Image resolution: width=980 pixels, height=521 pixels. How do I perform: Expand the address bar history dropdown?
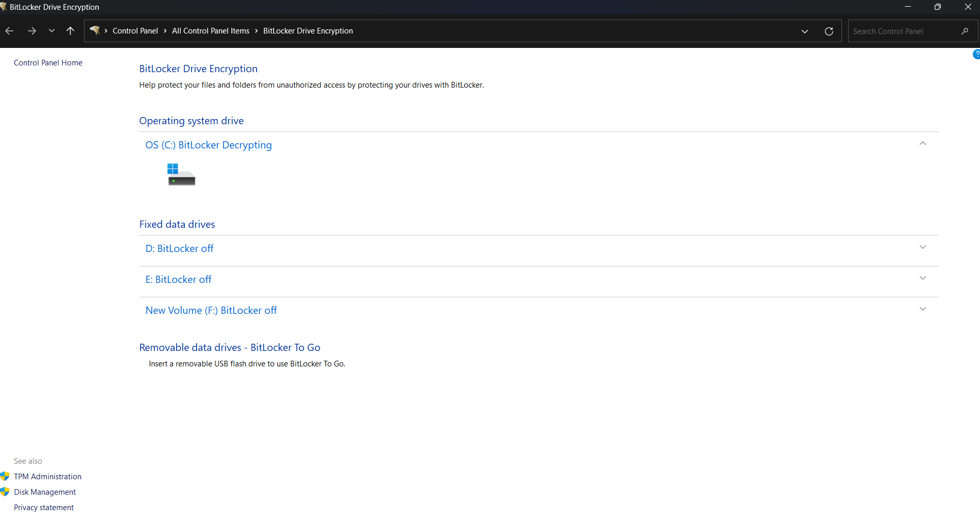tap(805, 31)
